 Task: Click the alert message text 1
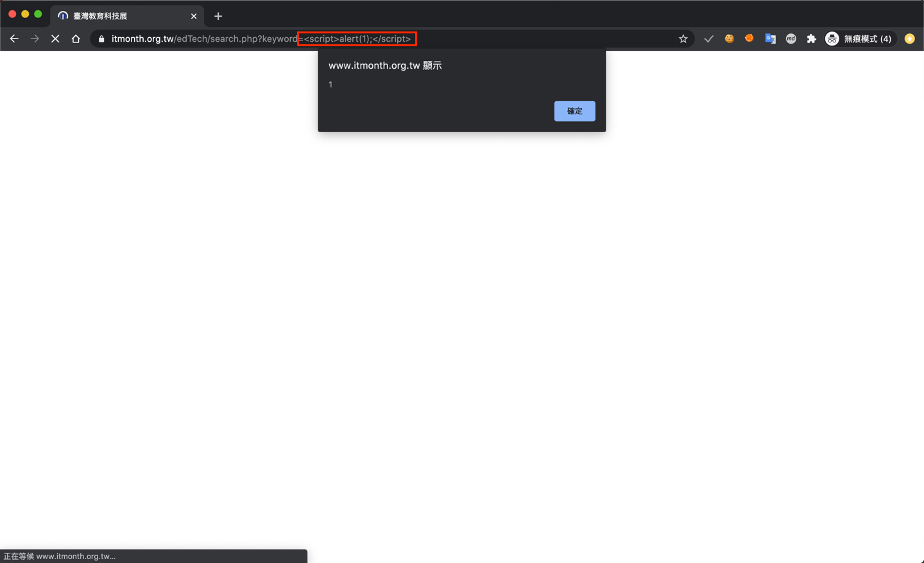[330, 85]
